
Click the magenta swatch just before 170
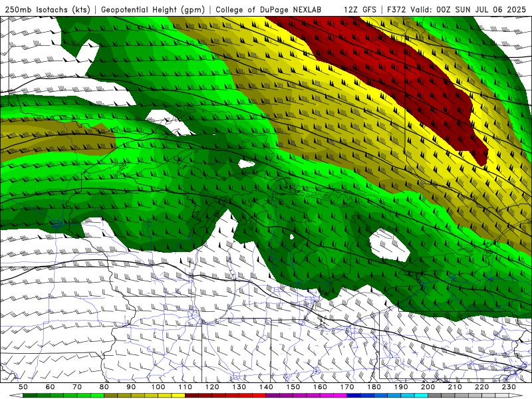point(340,396)
